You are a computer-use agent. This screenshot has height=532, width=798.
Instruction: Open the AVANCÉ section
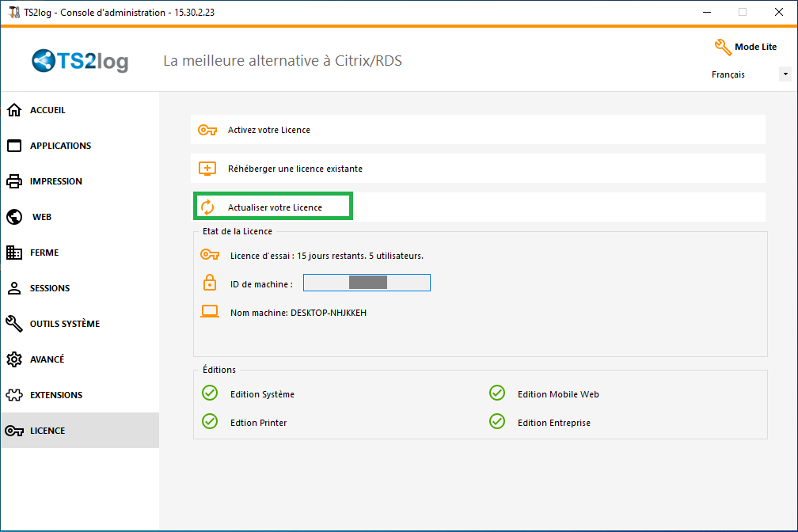coord(80,359)
